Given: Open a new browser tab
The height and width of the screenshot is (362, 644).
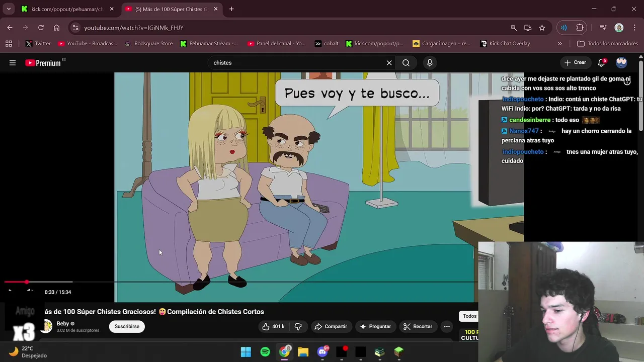Looking at the screenshot, I should coord(231,9).
